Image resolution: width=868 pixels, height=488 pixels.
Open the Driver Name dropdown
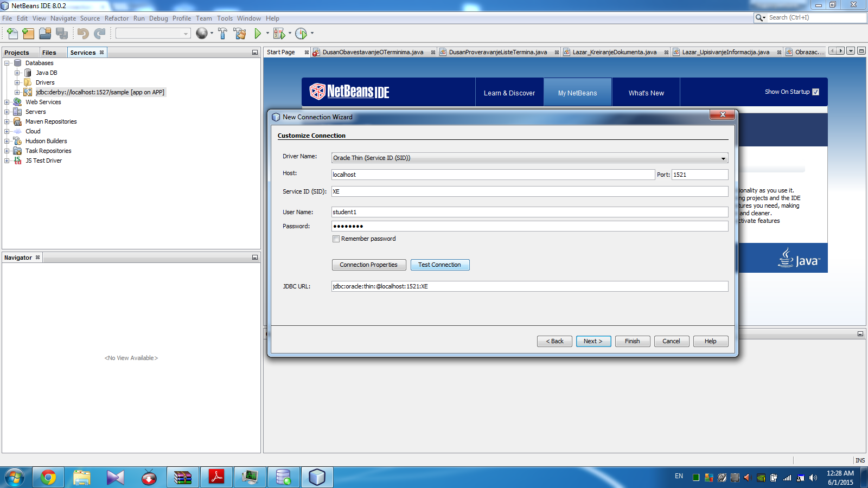coord(723,158)
